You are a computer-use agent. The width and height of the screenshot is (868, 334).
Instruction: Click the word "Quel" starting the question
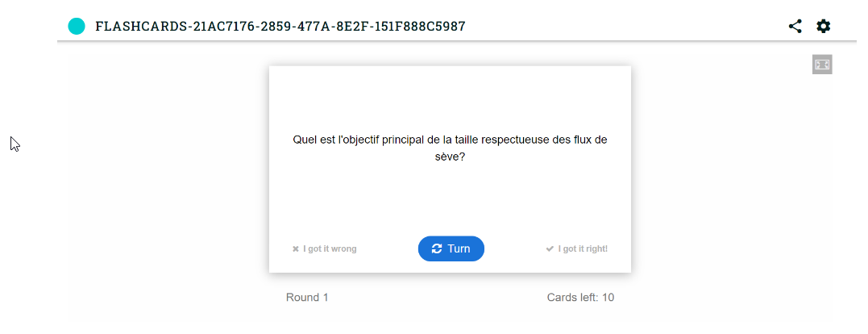(x=305, y=140)
